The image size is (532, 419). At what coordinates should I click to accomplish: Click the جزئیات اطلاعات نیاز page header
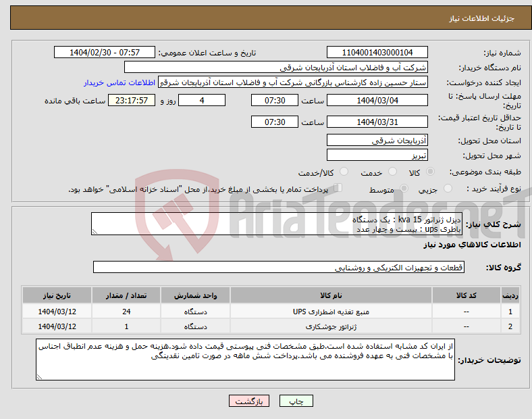click(481, 18)
